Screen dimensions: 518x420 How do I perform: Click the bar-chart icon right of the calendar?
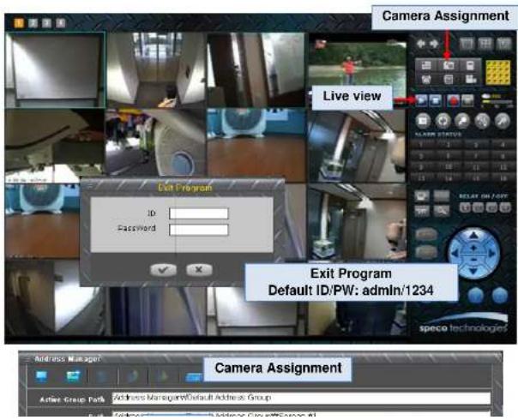(x=470, y=79)
